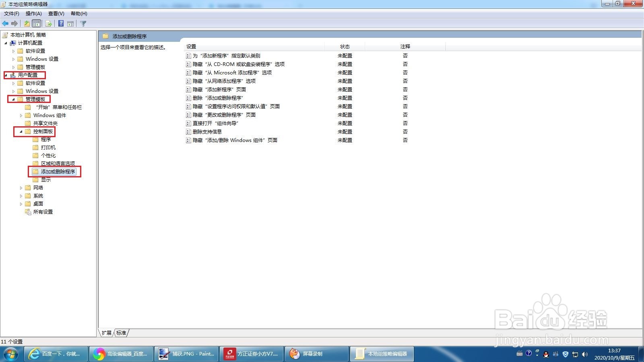Viewport: 644px width, 362px height.
Task: Sort by the 状态 column header
Action: click(x=345, y=47)
